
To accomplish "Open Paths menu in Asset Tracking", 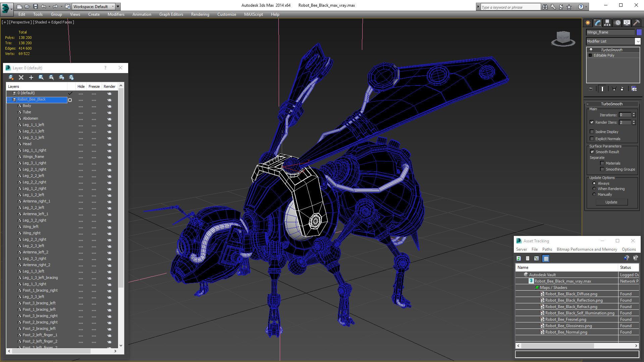I will (547, 249).
